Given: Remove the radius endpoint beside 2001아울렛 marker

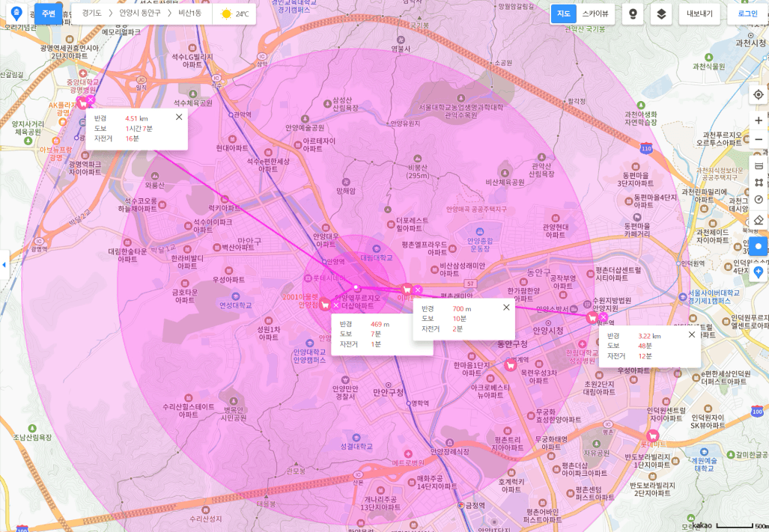Looking at the screenshot, I should [x=335, y=305].
